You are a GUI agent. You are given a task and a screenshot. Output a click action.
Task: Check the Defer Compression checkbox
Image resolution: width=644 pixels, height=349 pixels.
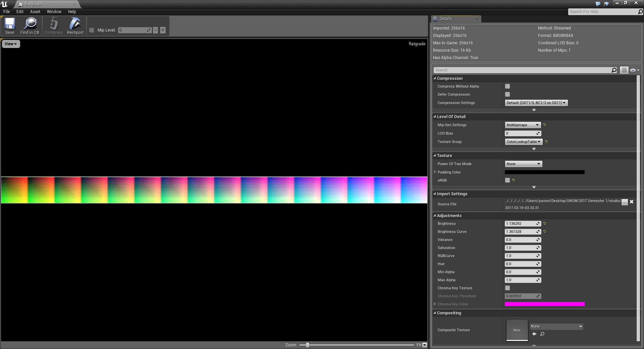[x=507, y=94]
